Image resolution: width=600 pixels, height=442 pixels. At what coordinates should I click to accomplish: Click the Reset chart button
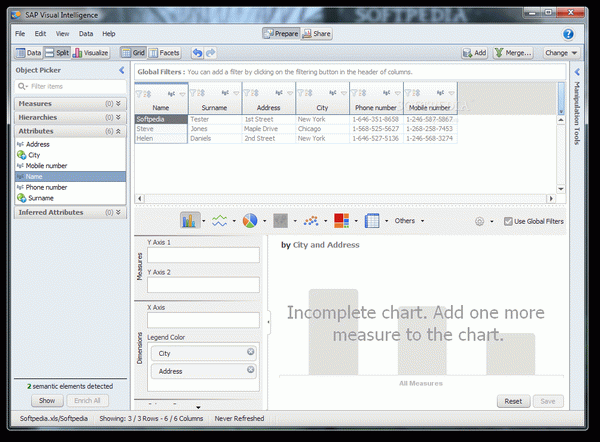click(513, 401)
